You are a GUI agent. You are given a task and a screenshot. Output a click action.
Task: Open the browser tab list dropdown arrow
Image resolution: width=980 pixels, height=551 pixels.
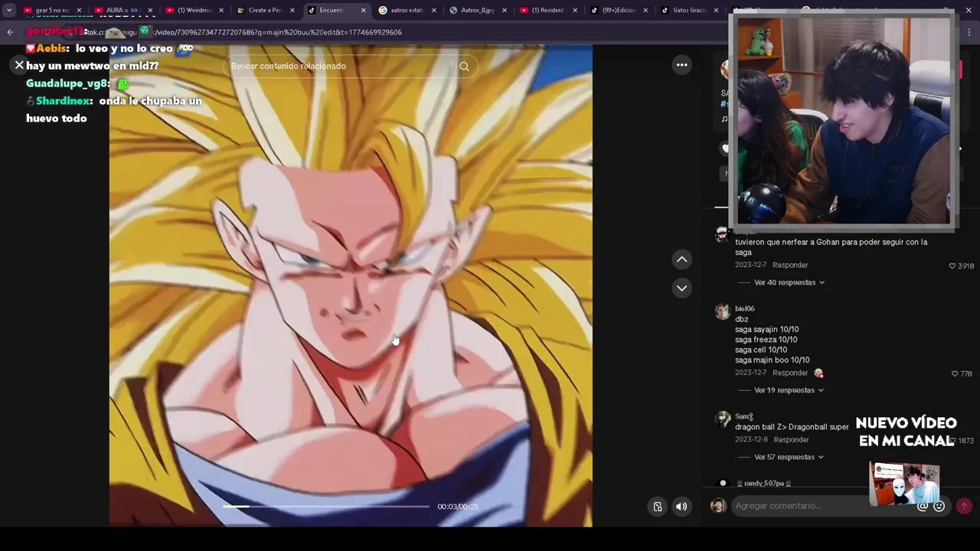pos(8,10)
